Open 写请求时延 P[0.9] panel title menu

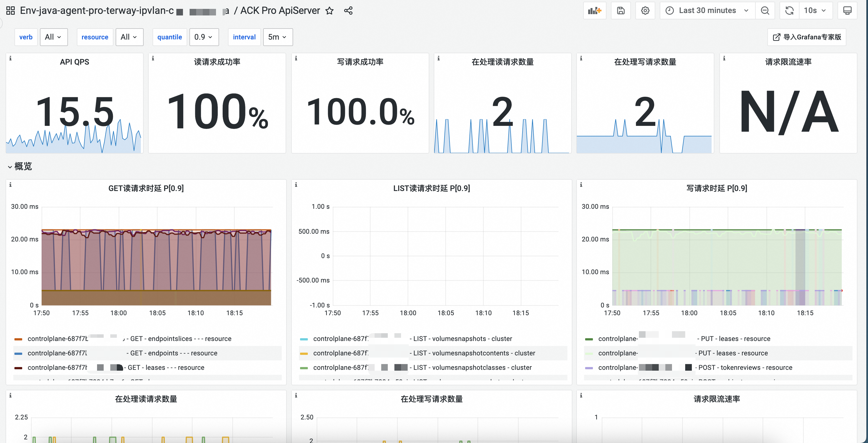pyautogui.click(x=717, y=188)
